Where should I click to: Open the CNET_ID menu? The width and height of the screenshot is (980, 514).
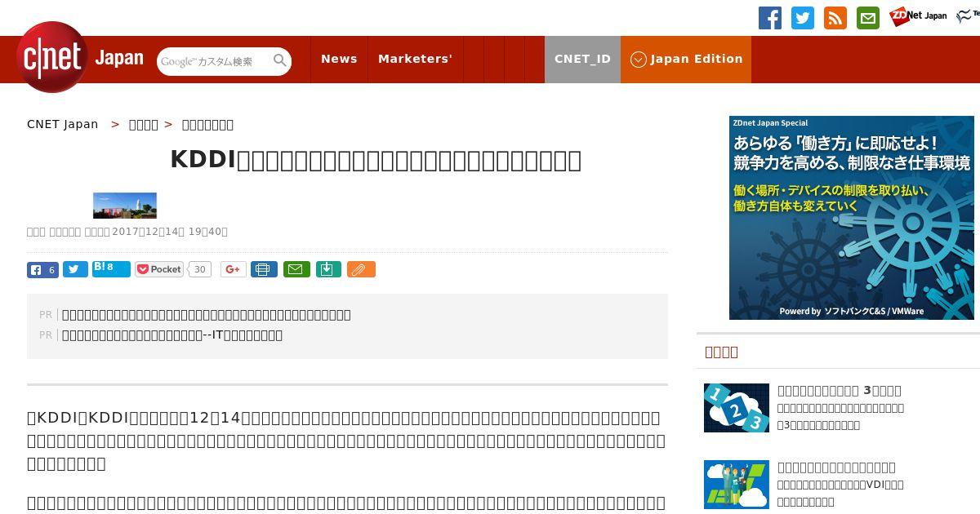(x=582, y=59)
